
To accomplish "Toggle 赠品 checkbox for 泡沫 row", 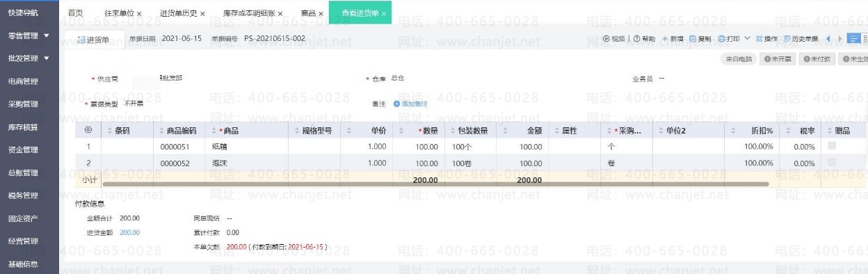I will 832,162.
